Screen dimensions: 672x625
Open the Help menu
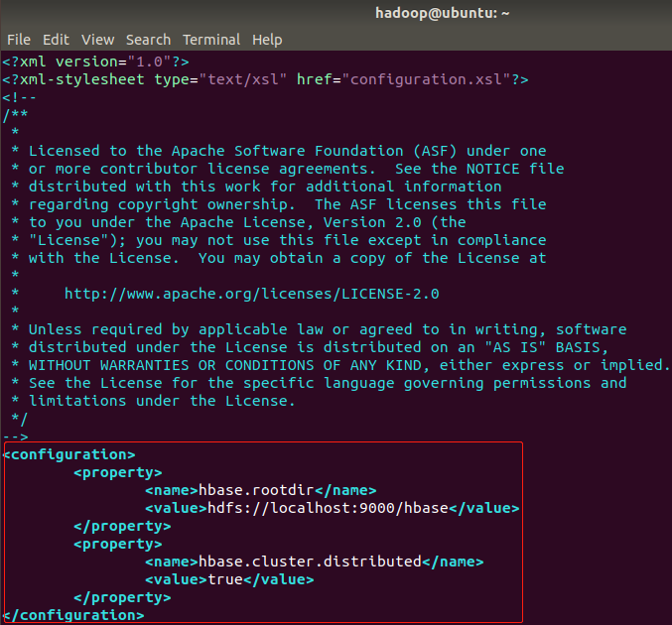267,40
